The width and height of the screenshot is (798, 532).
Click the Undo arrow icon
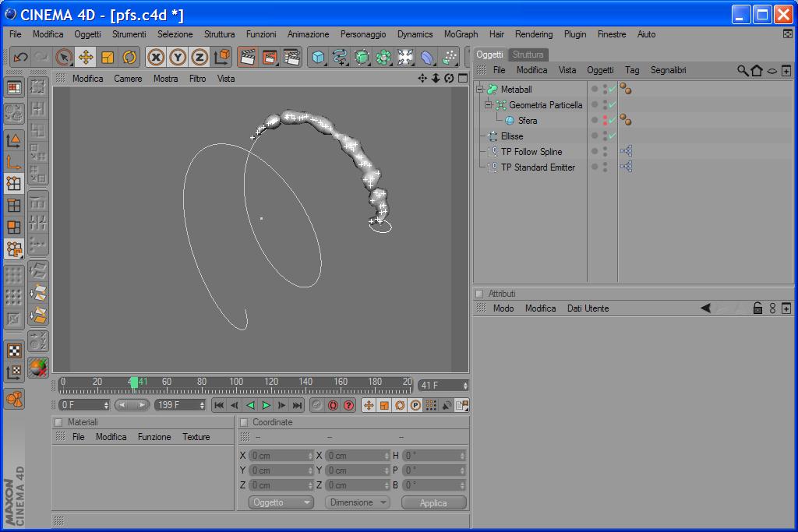(20, 58)
